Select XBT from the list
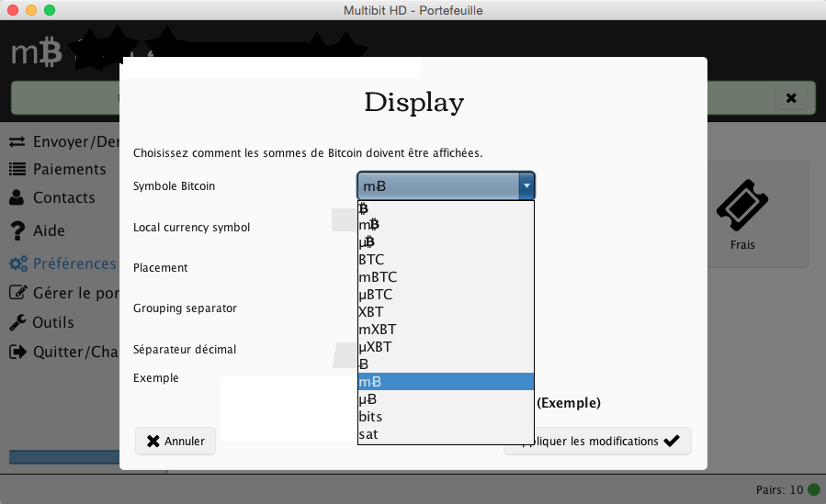826x504 pixels. click(446, 311)
